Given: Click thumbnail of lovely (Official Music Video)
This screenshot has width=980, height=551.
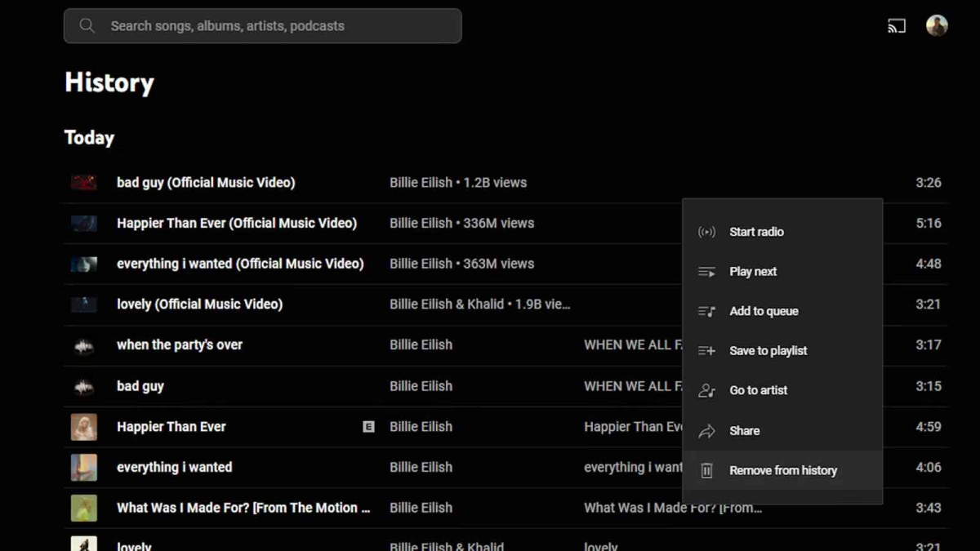Looking at the screenshot, I should (x=84, y=304).
